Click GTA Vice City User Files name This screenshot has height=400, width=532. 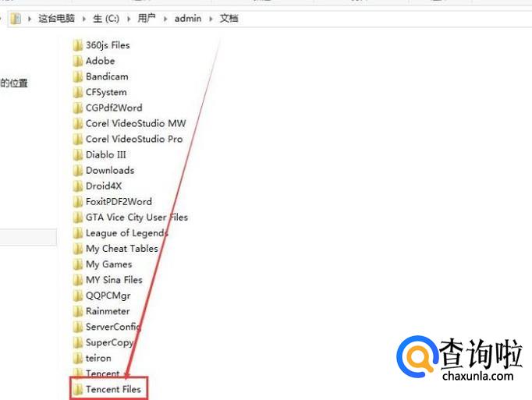tap(137, 218)
